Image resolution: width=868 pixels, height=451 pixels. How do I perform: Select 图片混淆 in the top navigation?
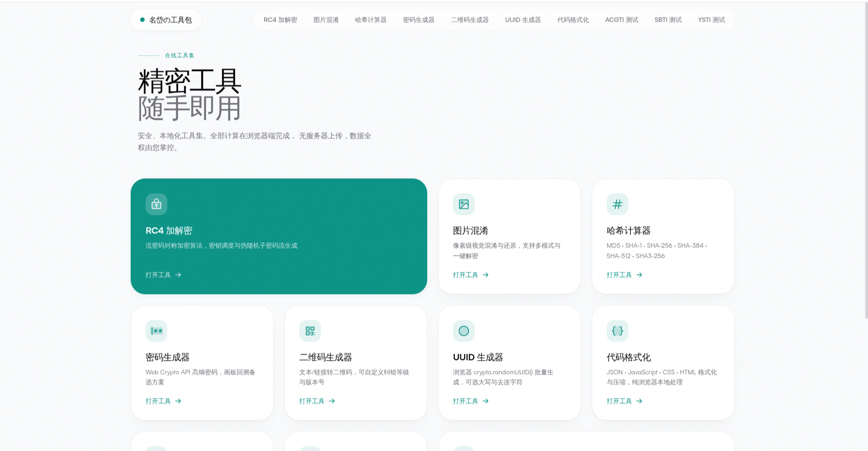[326, 20]
